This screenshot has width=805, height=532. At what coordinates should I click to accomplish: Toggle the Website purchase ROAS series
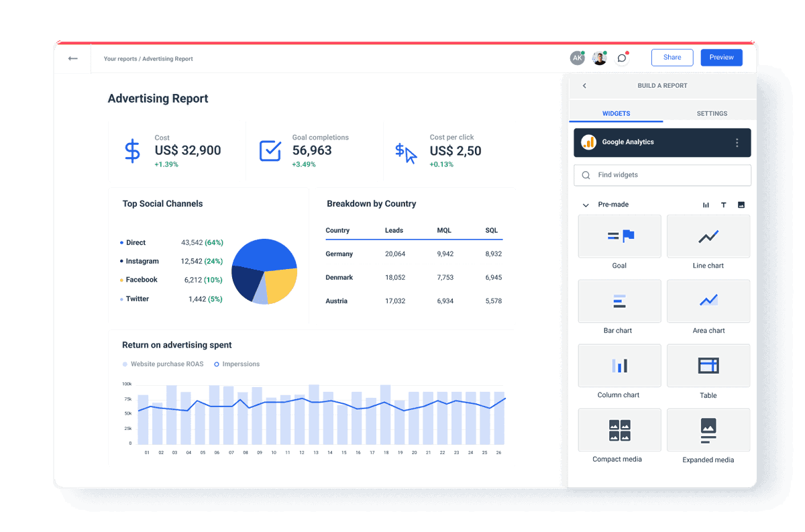163,364
